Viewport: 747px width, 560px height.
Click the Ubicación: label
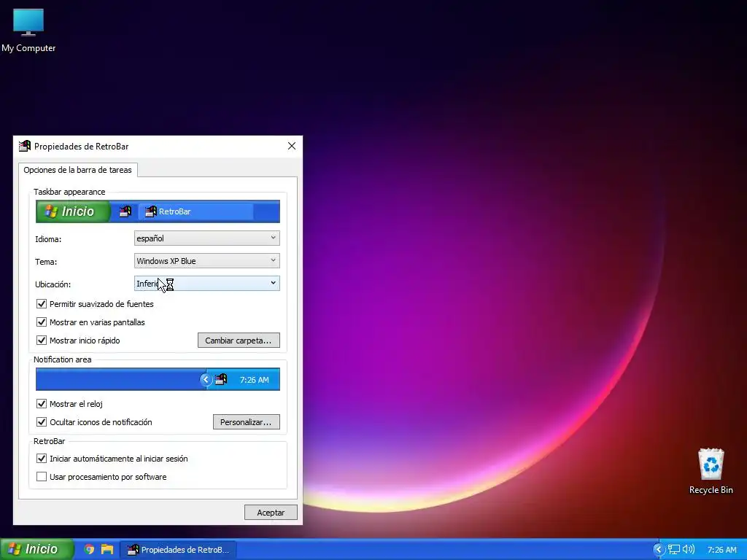coord(53,284)
